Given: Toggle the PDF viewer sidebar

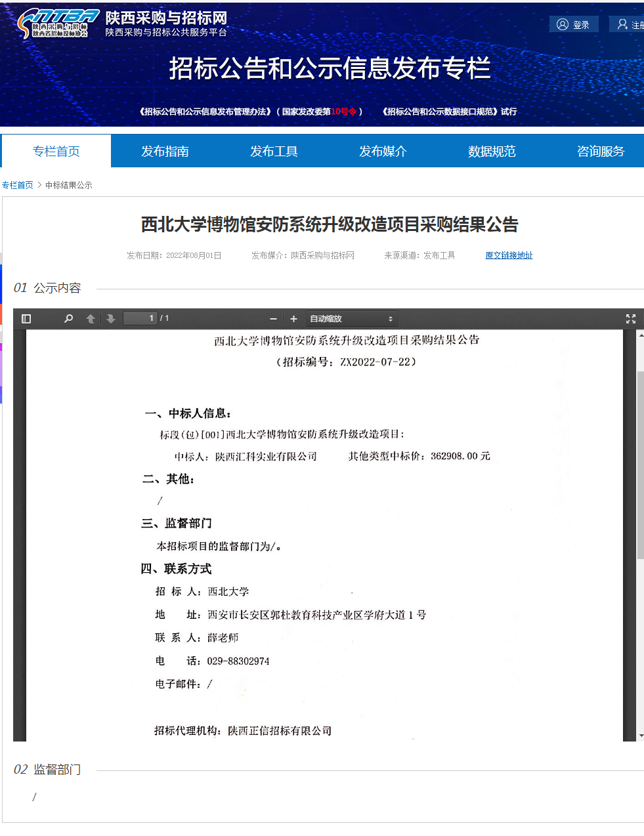Looking at the screenshot, I should 26,319.
